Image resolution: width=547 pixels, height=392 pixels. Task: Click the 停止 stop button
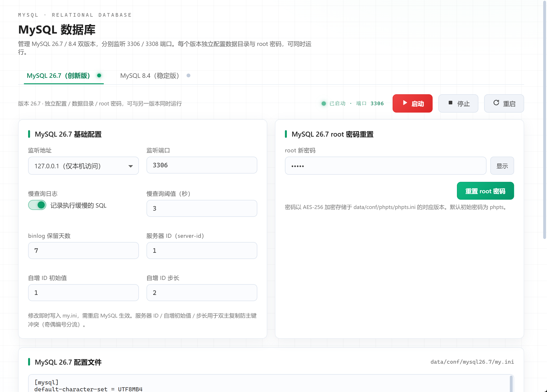click(458, 103)
